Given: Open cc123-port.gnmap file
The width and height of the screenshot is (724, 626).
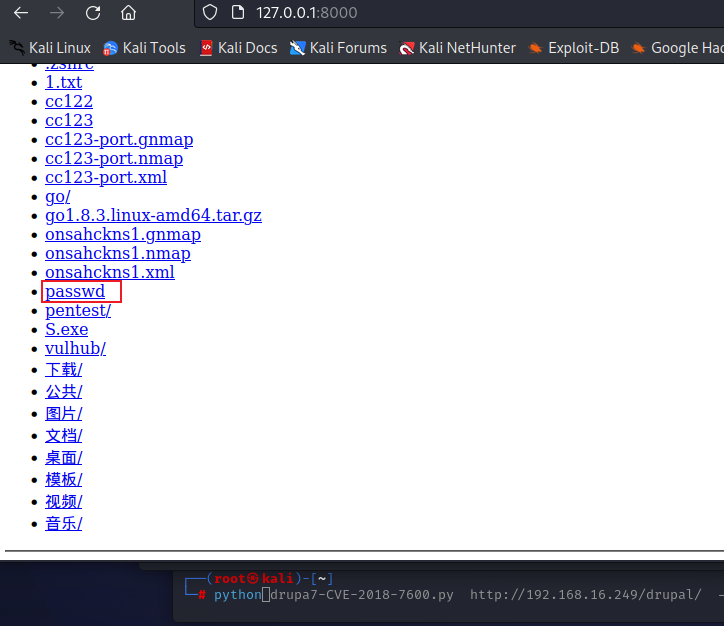Looking at the screenshot, I should click(119, 139).
